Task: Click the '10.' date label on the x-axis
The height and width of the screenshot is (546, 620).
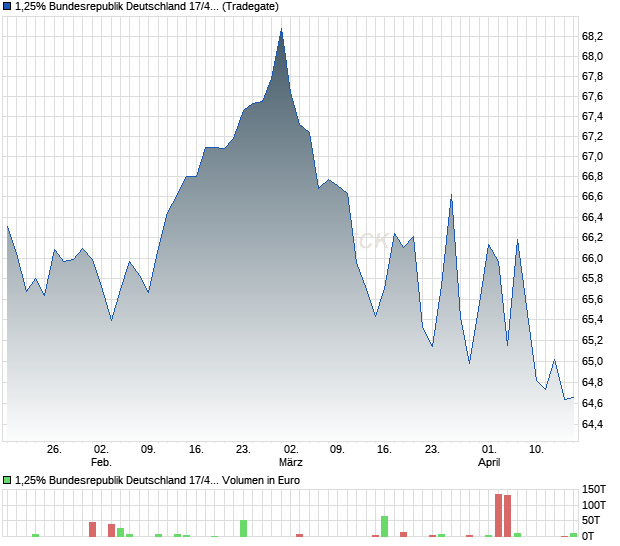Action: (x=537, y=449)
